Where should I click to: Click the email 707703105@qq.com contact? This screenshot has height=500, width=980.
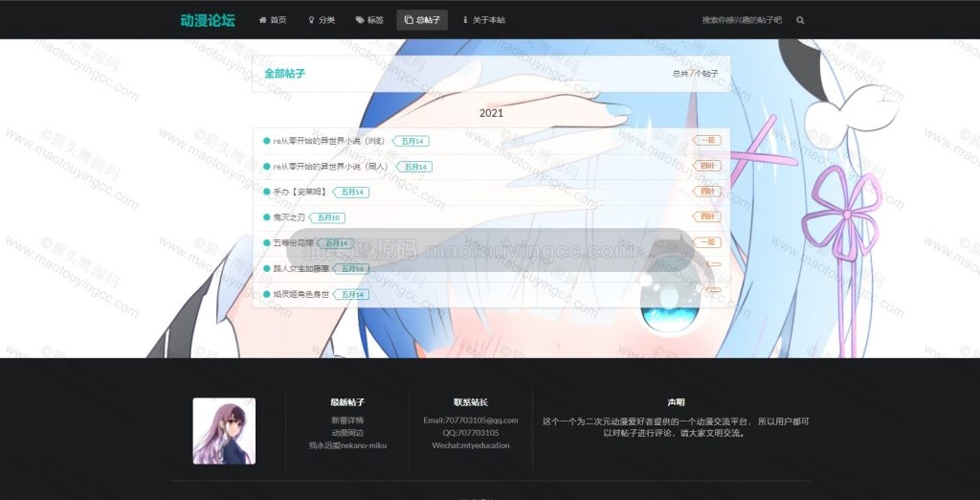(471, 420)
